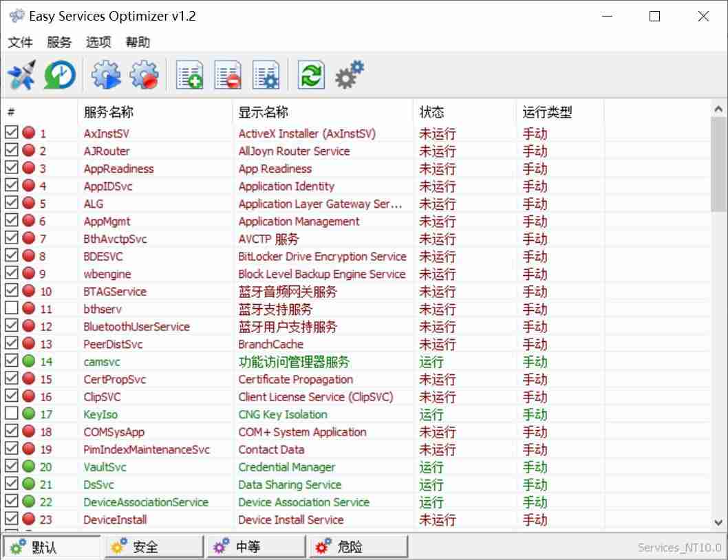This screenshot has height=560, width=728.
Task: Click Services_NT10.0 status bar text
Action: tap(679, 548)
